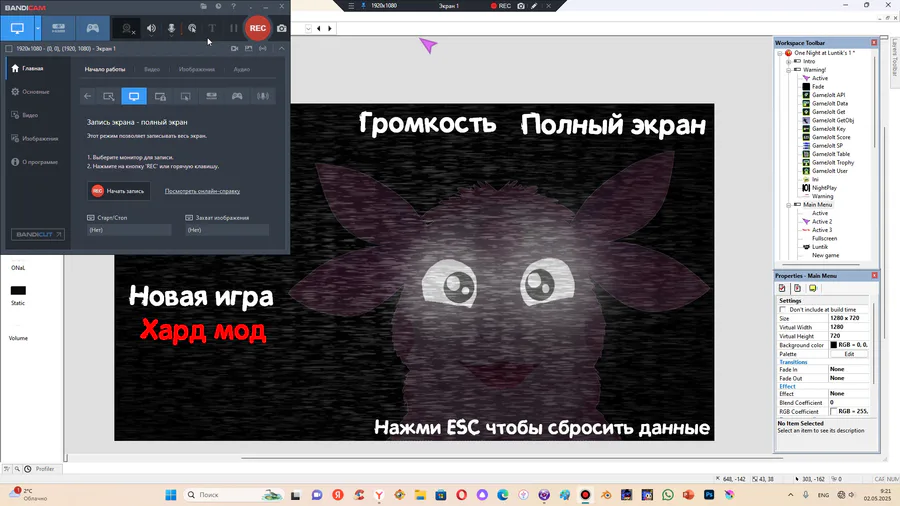Screen dimensions: 900x506
Task: Click the video camera icon in target bar
Action: pos(234,49)
